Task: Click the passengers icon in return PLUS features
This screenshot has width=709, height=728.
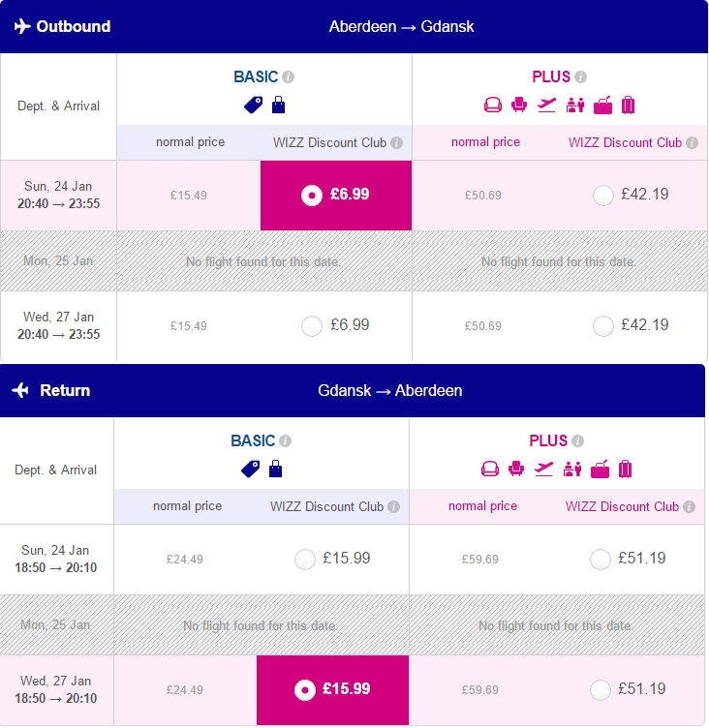Action: [571, 469]
